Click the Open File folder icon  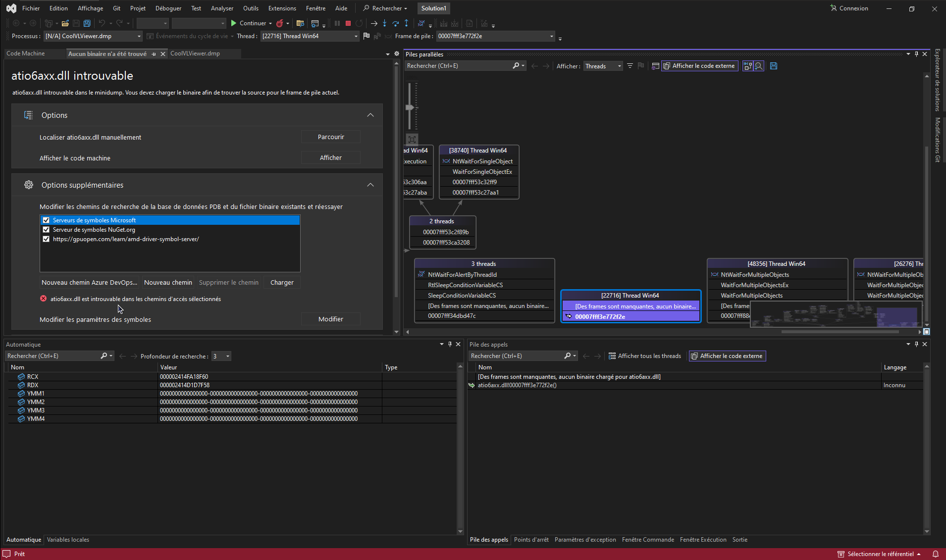[65, 23]
